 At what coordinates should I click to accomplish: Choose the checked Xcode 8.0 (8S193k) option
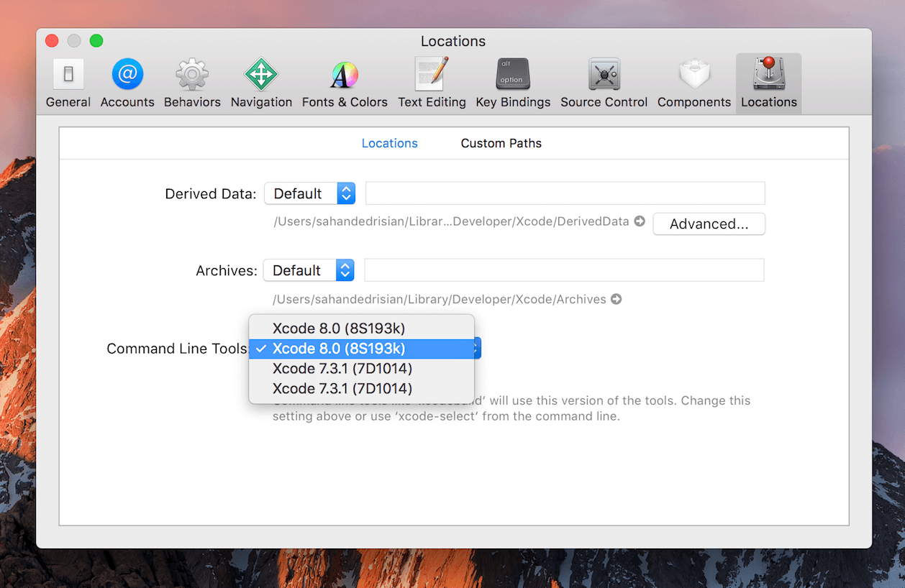[339, 349]
